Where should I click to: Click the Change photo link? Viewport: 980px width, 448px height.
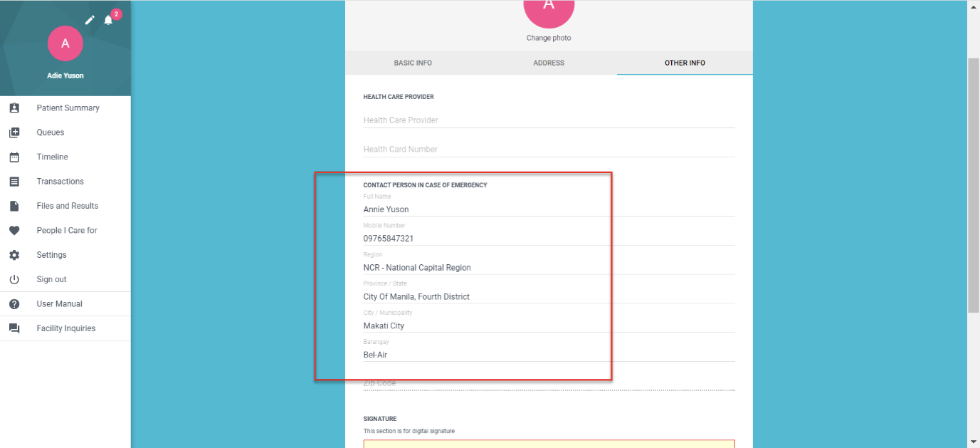click(x=549, y=38)
